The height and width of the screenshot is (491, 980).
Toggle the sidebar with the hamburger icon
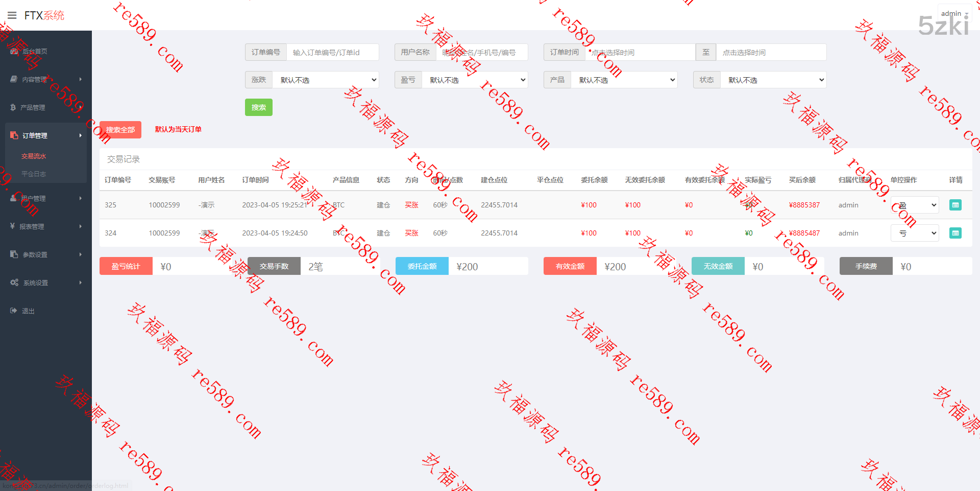pos(12,15)
